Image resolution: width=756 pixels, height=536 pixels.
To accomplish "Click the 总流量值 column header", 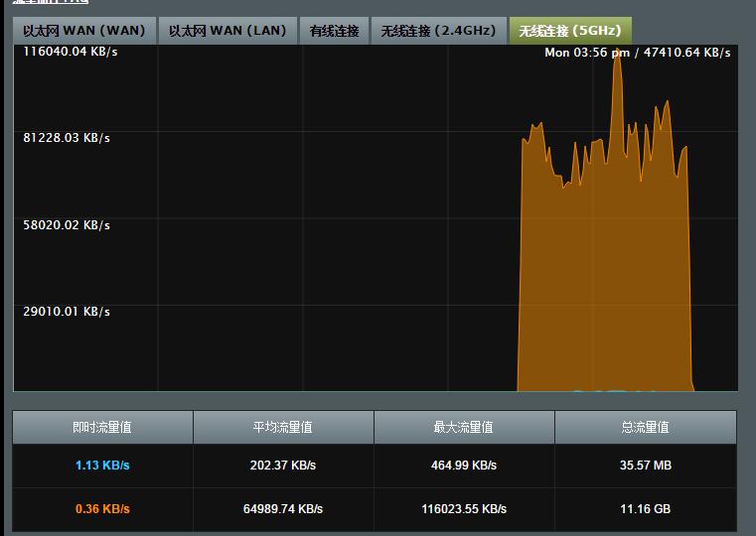I will (x=645, y=427).
